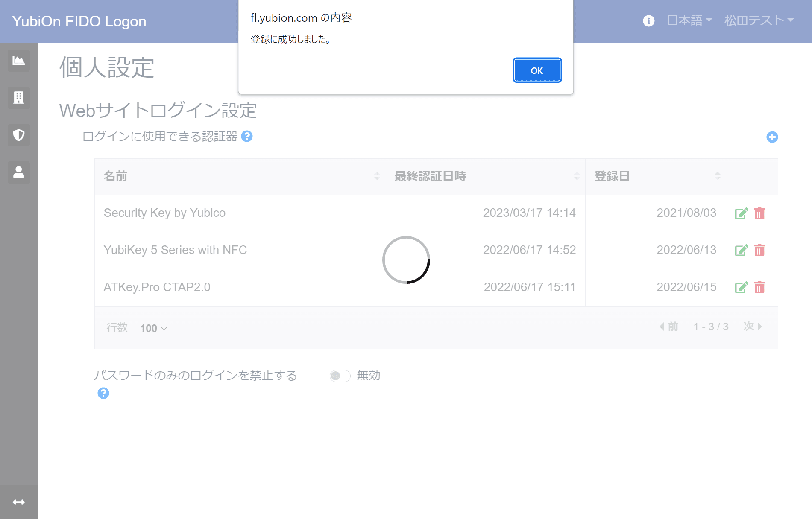The height and width of the screenshot is (519, 812).
Task: Toggle パスワードのみのログインを禁止する switch
Action: (x=340, y=376)
